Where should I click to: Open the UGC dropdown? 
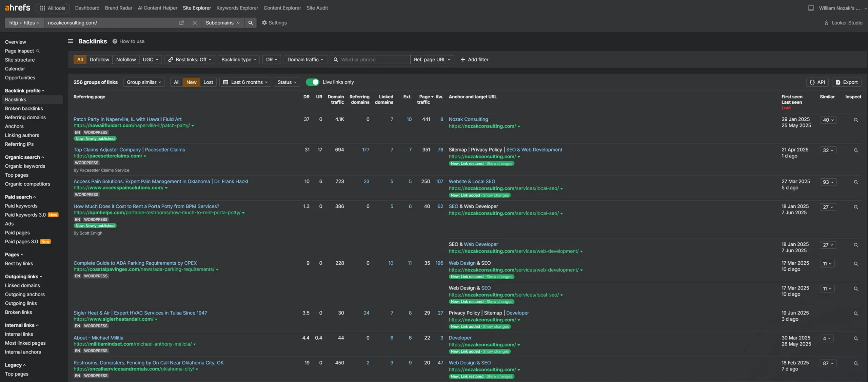(x=150, y=60)
